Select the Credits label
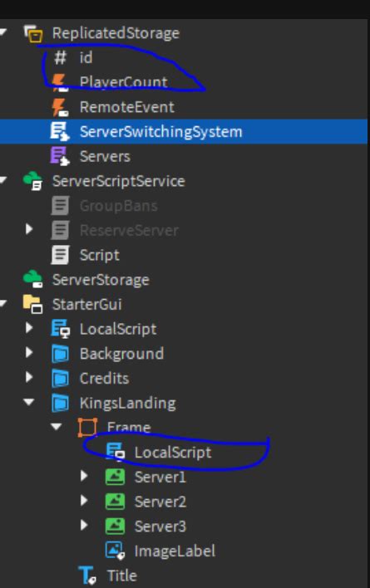Screen dimensions: 370x588 [x=104, y=378]
